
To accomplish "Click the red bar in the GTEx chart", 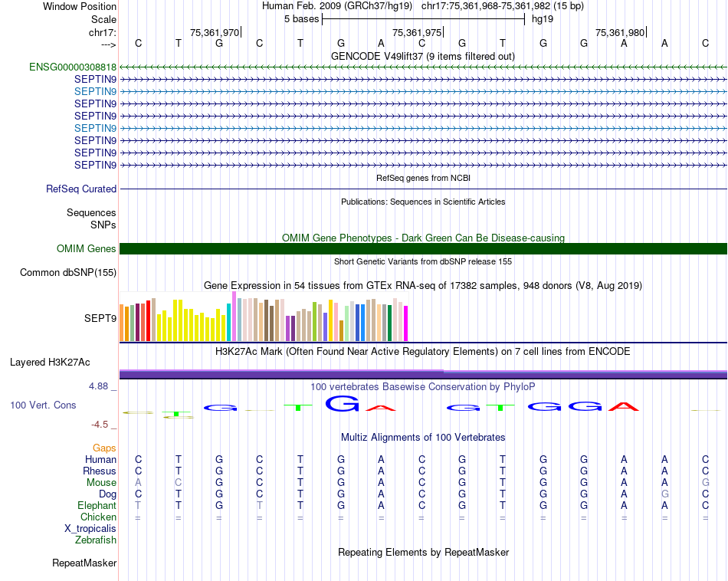I will pos(148,321).
